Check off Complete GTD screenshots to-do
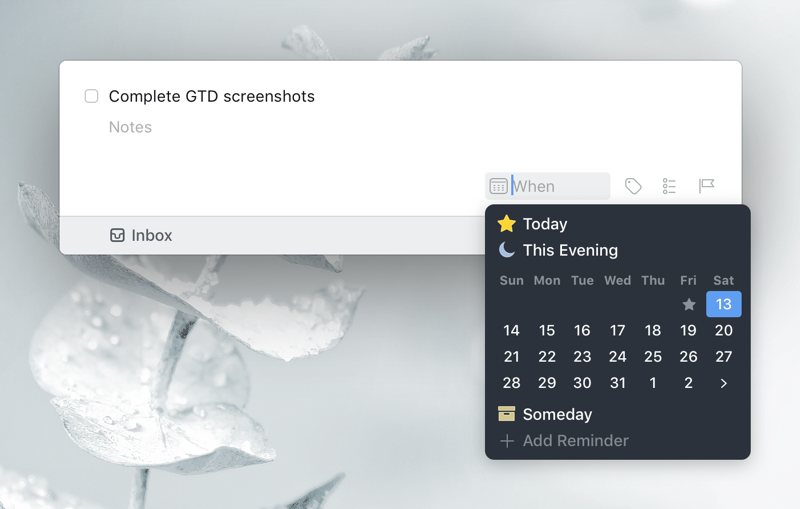This screenshot has height=509, width=800. point(91,96)
